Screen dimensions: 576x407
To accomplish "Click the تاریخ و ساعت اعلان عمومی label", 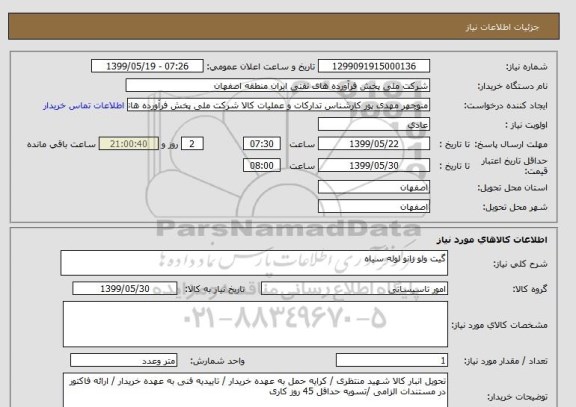I will 261,67.
